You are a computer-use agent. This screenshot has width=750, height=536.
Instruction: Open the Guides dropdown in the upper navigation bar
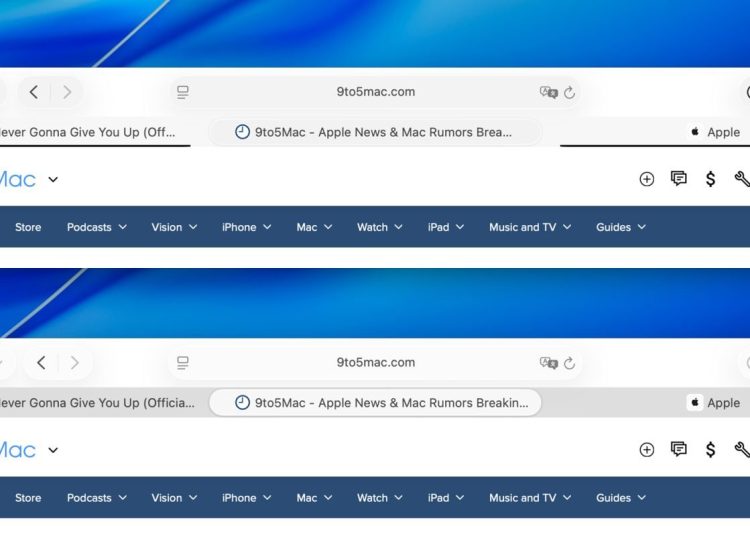(x=620, y=227)
